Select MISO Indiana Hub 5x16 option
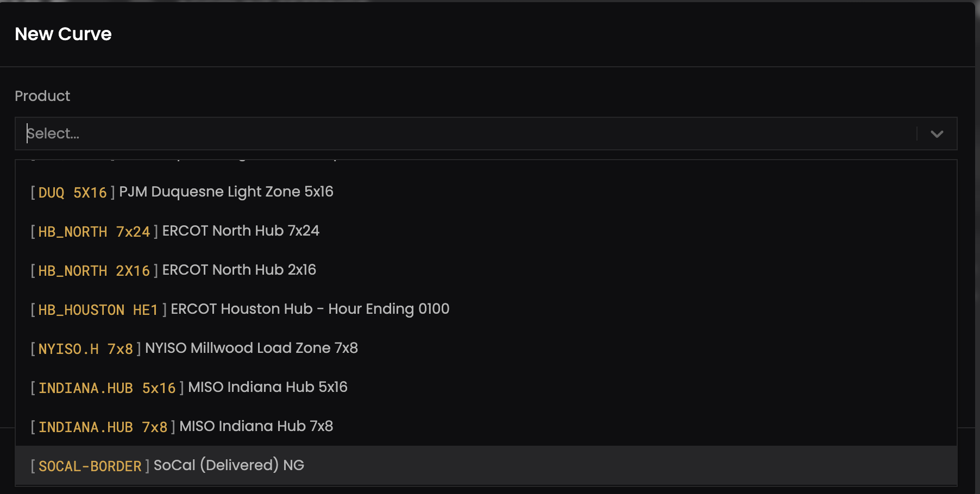Viewport: 980px width, 494px height. pos(267,387)
